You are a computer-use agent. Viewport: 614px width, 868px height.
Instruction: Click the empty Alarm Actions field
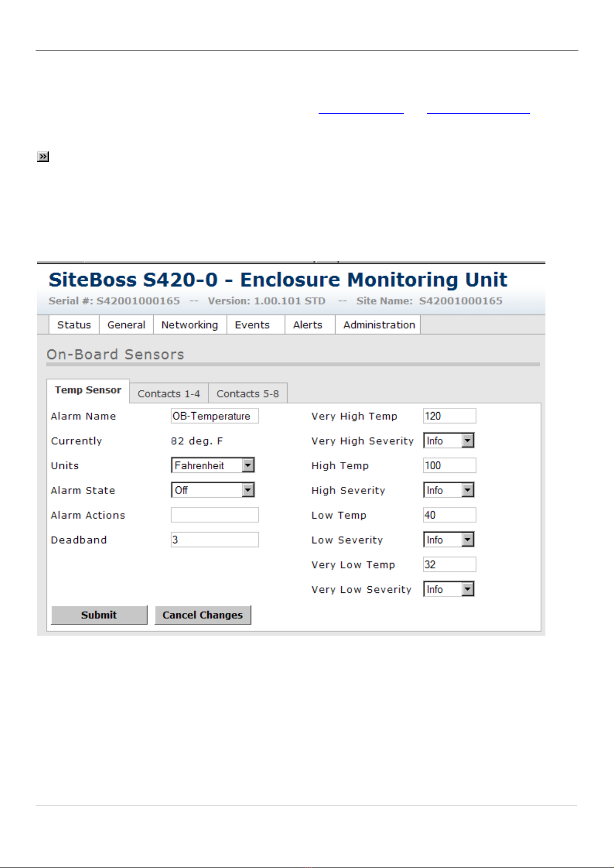click(214, 515)
